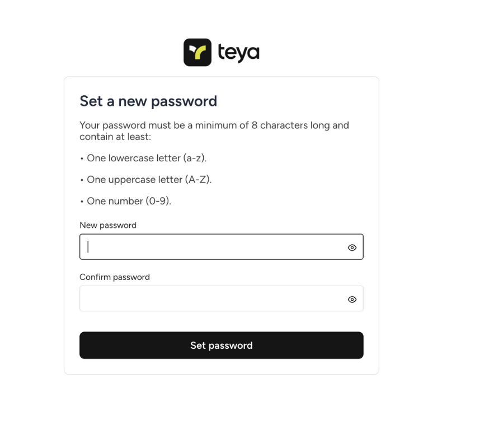Click the Teya logo icon

pos(198,53)
